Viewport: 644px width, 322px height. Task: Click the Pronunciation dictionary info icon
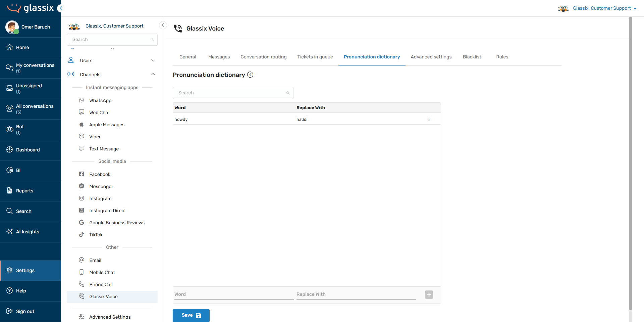click(x=250, y=75)
